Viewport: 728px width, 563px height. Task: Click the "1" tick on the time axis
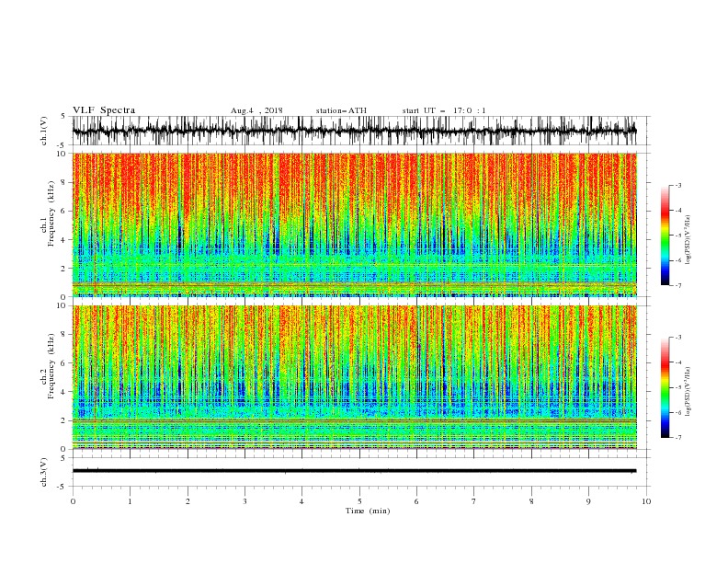tap(130, 501)
